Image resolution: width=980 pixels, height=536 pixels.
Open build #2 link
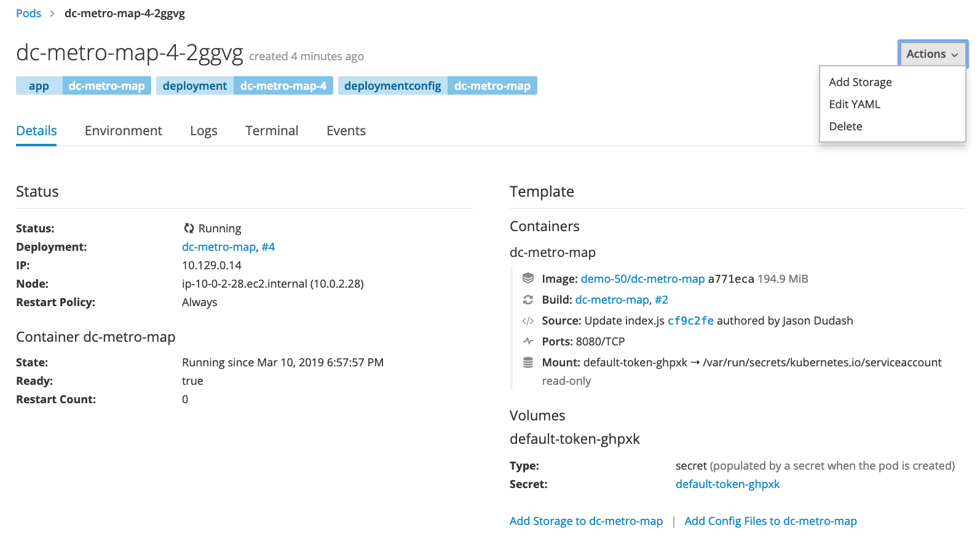click(x=662, y=299)
